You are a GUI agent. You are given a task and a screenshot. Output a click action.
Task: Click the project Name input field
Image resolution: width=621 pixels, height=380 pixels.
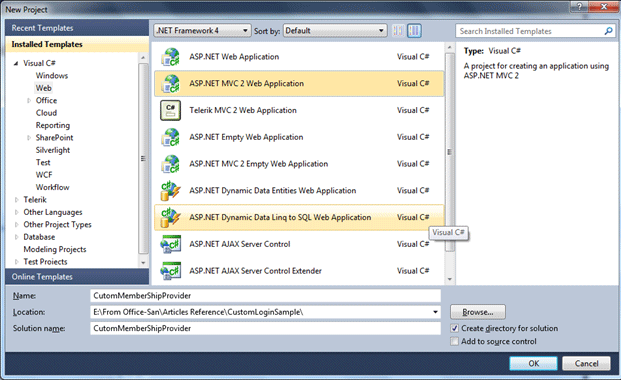265,296
